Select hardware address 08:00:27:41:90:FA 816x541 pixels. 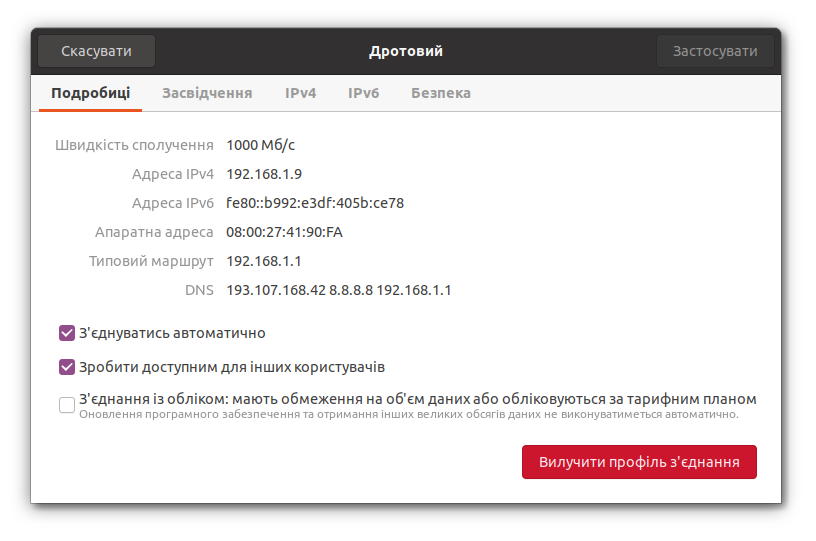(x=284, y=232)
